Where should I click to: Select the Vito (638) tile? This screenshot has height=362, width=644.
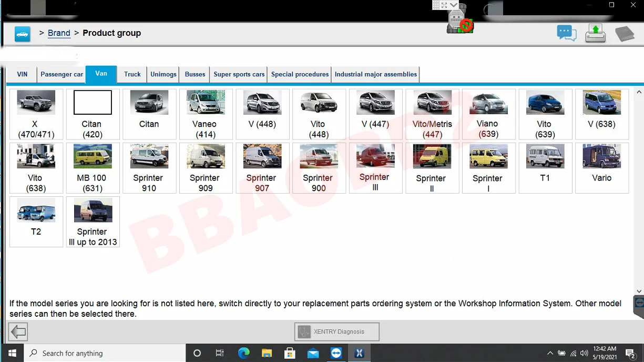click(x=36, y=168)
